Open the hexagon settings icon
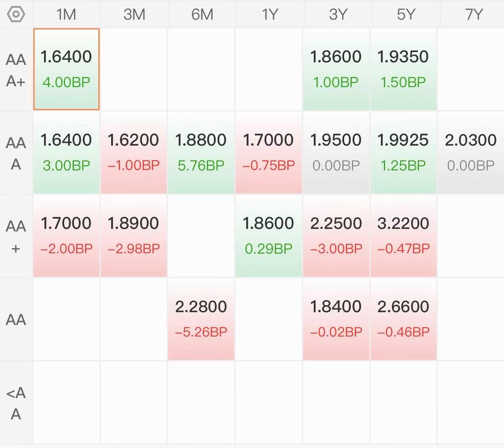The image size is (504, 448). [x=16, y=15]
